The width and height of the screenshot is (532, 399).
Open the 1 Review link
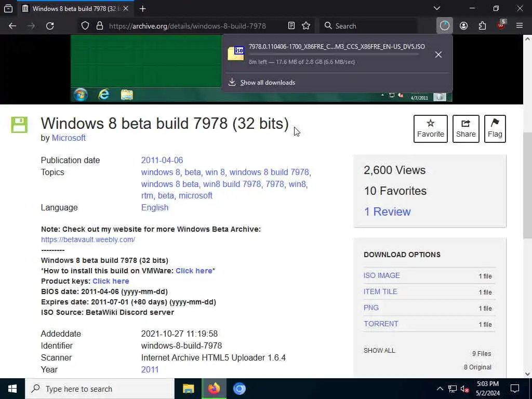(387, 212)
